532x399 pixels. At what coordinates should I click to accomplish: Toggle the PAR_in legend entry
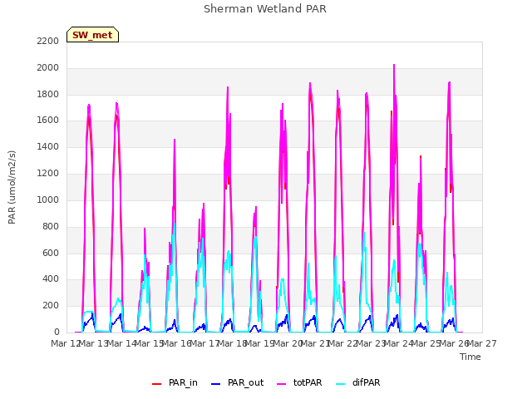pos(175,383)
